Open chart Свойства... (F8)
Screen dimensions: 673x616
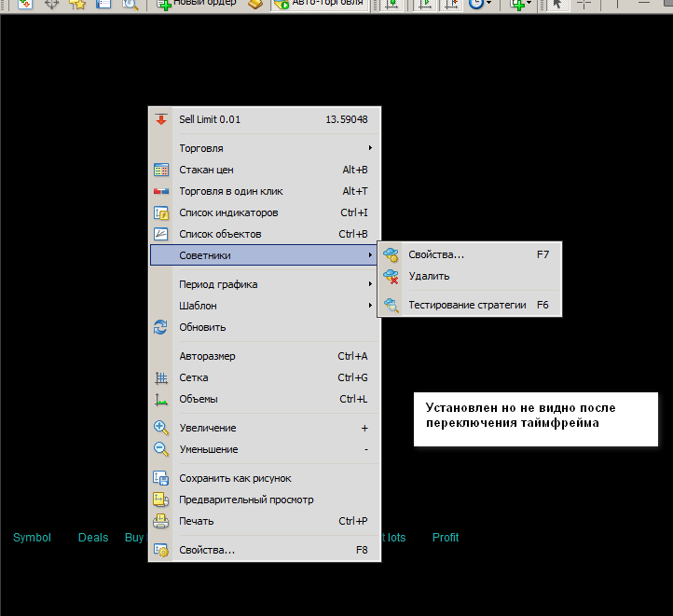pos(265,550)
